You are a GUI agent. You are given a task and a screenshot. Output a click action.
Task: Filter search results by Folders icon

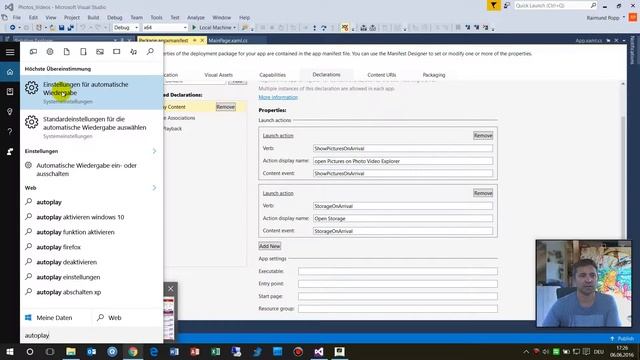[x=83, y=52]
